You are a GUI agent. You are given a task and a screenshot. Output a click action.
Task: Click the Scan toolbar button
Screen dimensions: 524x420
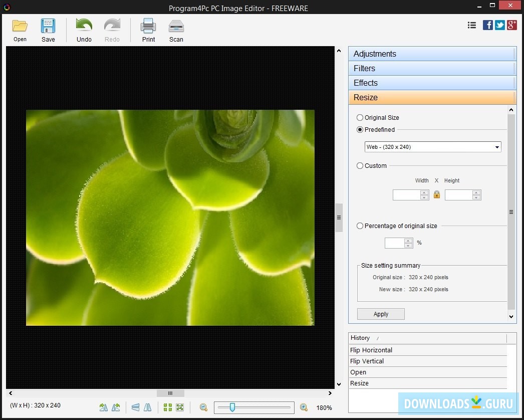pyautogui.click(x=176, y=29)
